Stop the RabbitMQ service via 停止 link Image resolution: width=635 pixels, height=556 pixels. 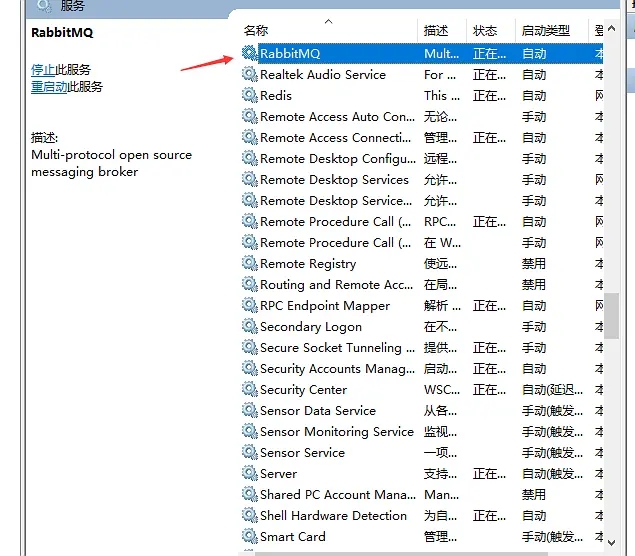pyautogui.click(x=43, y=70)
